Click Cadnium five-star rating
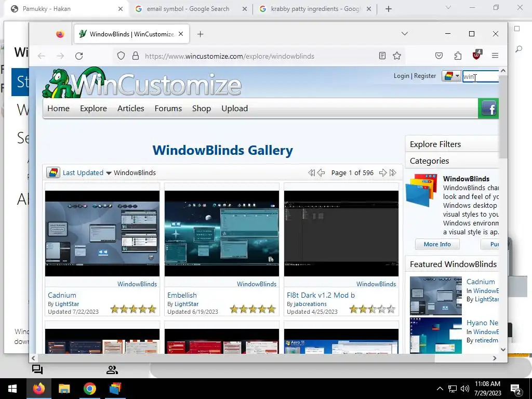 (134, 309)
